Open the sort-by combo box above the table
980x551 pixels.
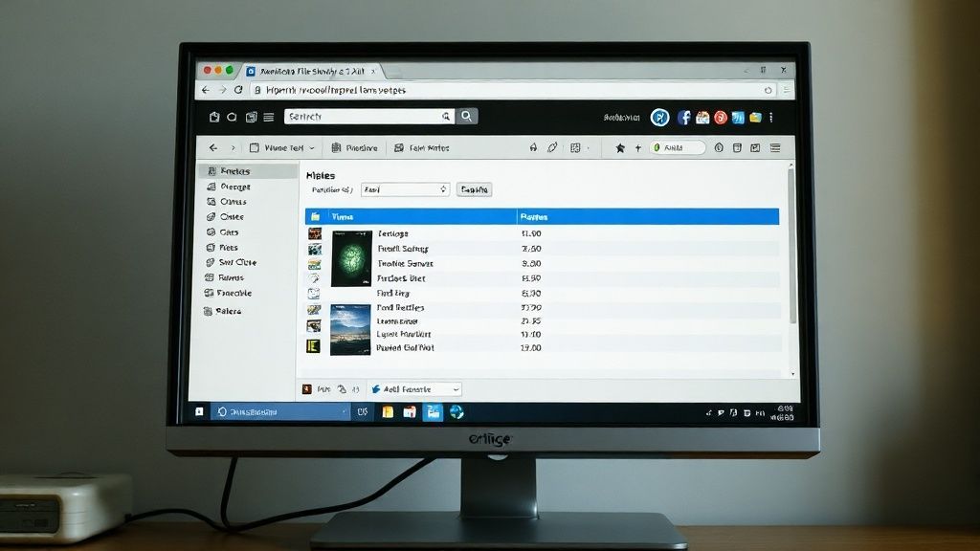(404, 188)
